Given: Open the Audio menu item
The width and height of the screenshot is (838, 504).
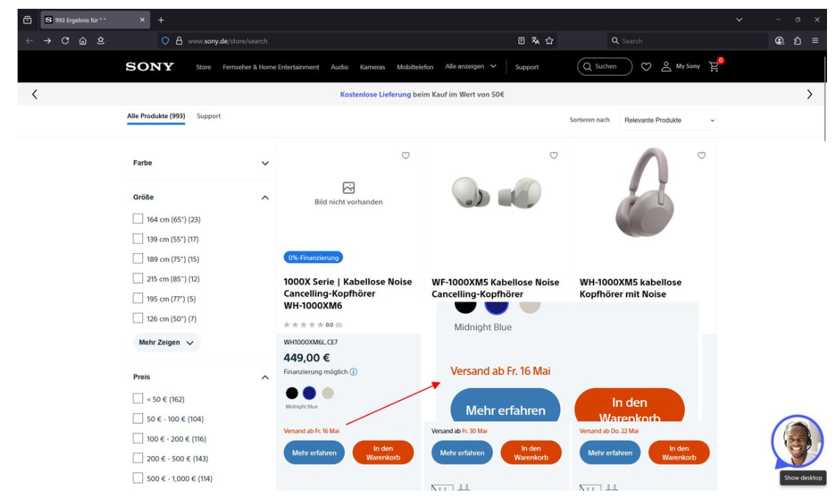Looking at the screenshot, I should (339, 67).
